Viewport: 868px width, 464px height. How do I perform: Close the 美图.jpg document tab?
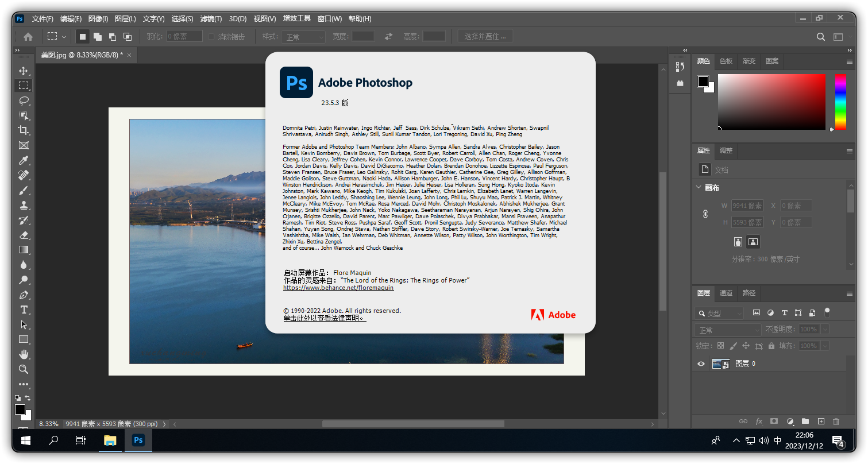point(129,55)
